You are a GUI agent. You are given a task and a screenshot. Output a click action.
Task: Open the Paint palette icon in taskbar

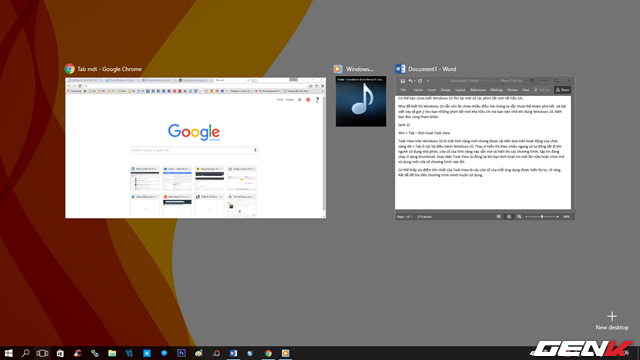[x=199, y=353]
